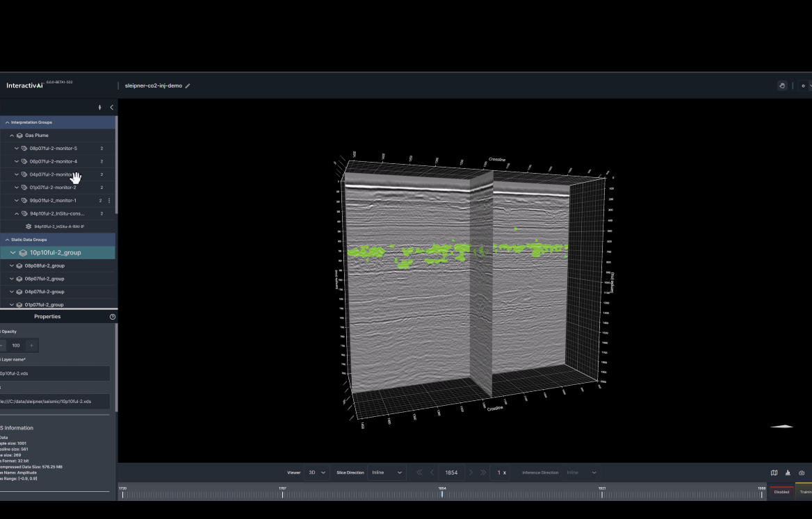Increase opacity with the plus button
The width and height of the screenshot is (812, 519).
[31, 345]
